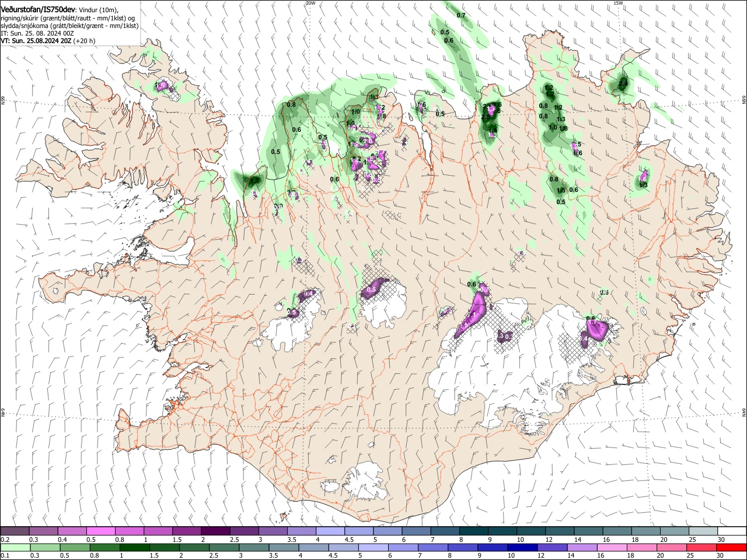The image size is (747, 560).
Task: Pick lower legend swatch between 7 and 8
Action: pyautogui.click(x=433, y=547)
